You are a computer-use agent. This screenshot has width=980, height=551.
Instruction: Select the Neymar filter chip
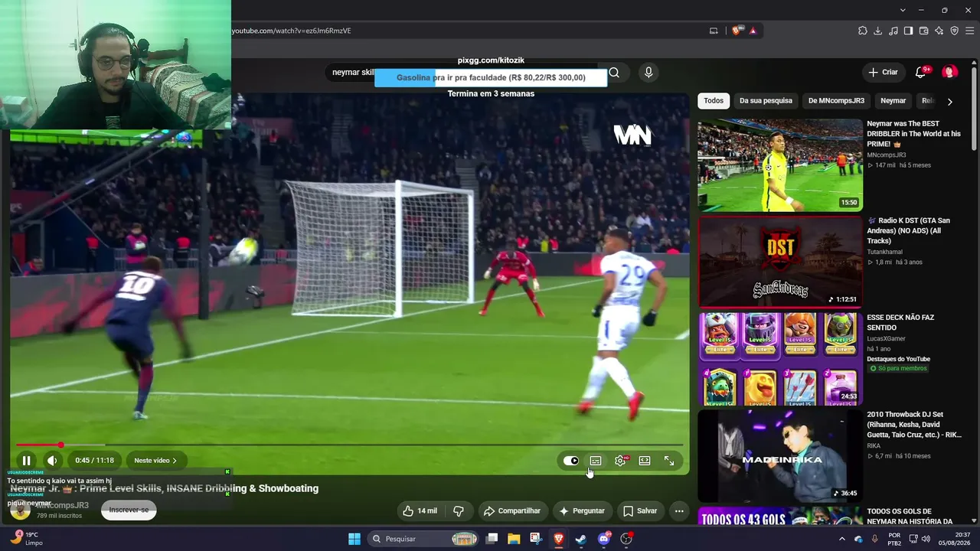[893, 101]
